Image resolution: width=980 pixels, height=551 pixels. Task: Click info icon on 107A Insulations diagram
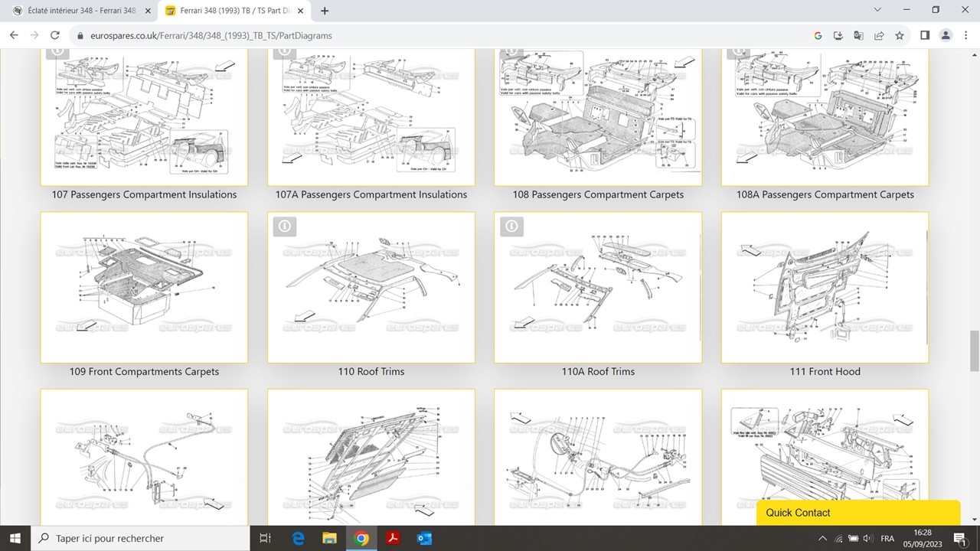[284, 53]
